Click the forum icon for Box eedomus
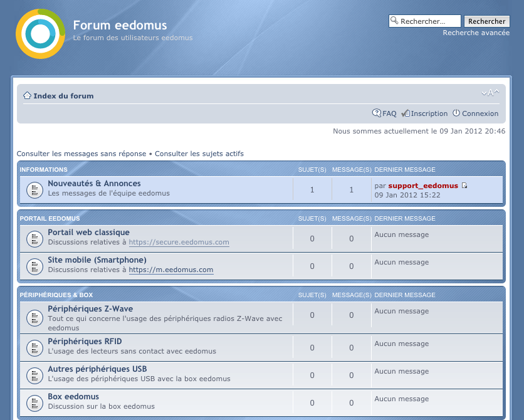524x420 pixels. pos(34,403)
